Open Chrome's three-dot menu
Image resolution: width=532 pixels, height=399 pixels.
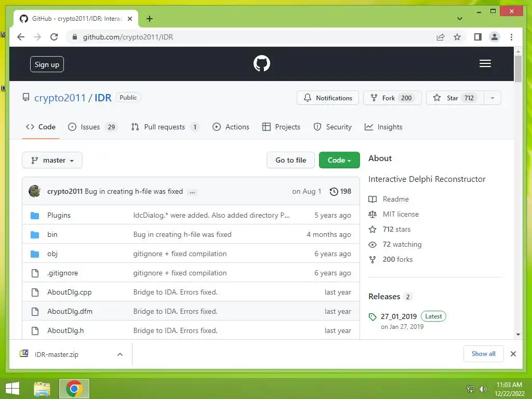point(511,37)
